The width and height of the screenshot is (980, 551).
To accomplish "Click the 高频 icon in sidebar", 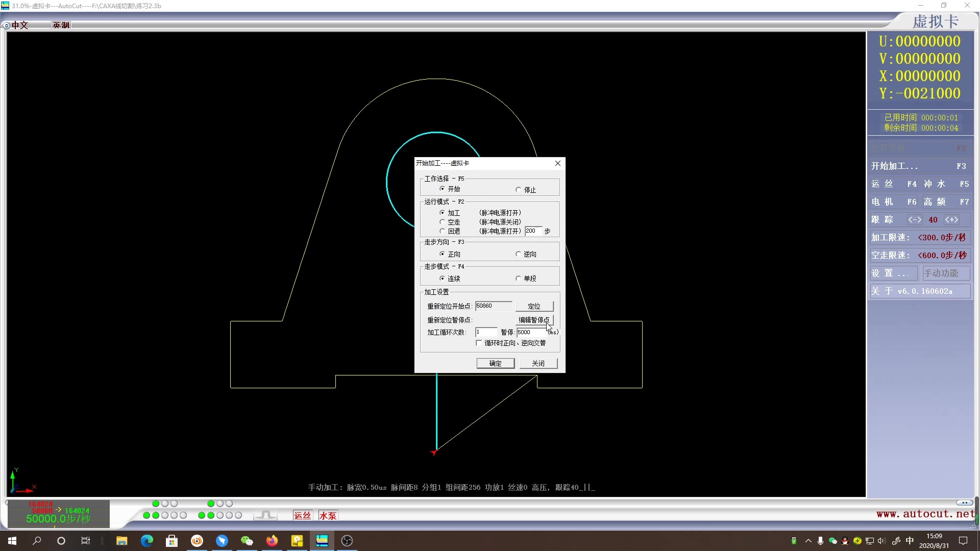I will pyautogui.click(x=946, y=201).
